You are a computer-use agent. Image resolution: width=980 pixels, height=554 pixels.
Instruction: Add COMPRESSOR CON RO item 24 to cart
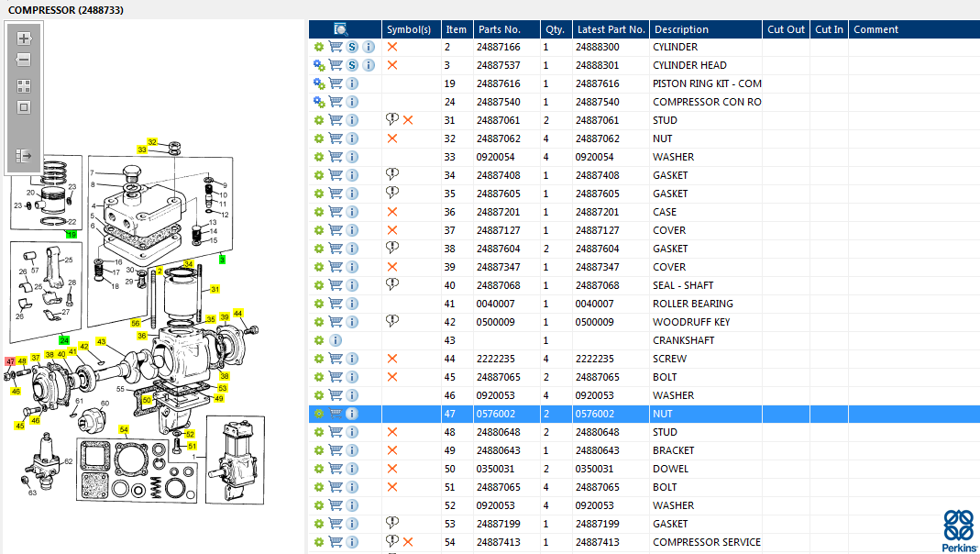336,102
